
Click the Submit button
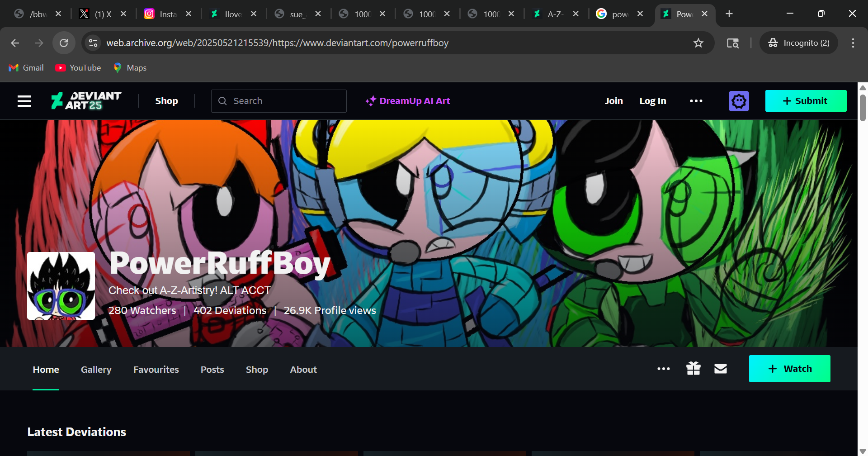tap(805, 101)
